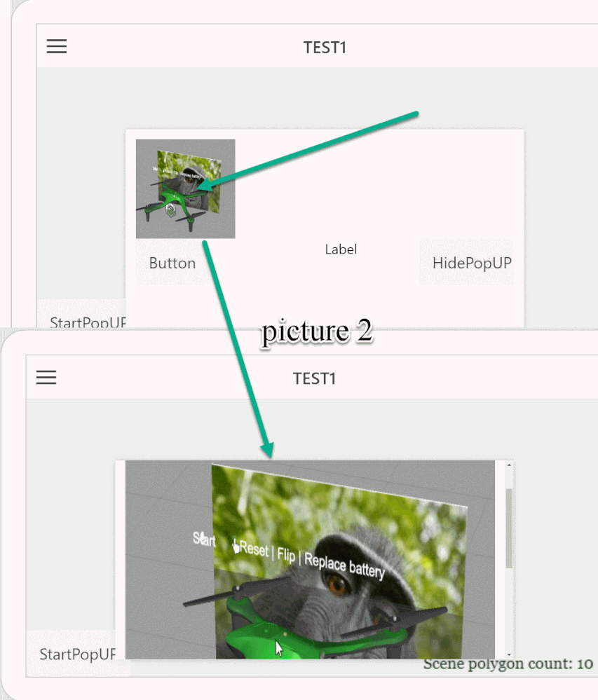Select Replace battery in the 3D view
Image resolution: width=598 pixels, height=700 pixels.
pyautogui.click(x=344, y=566)
